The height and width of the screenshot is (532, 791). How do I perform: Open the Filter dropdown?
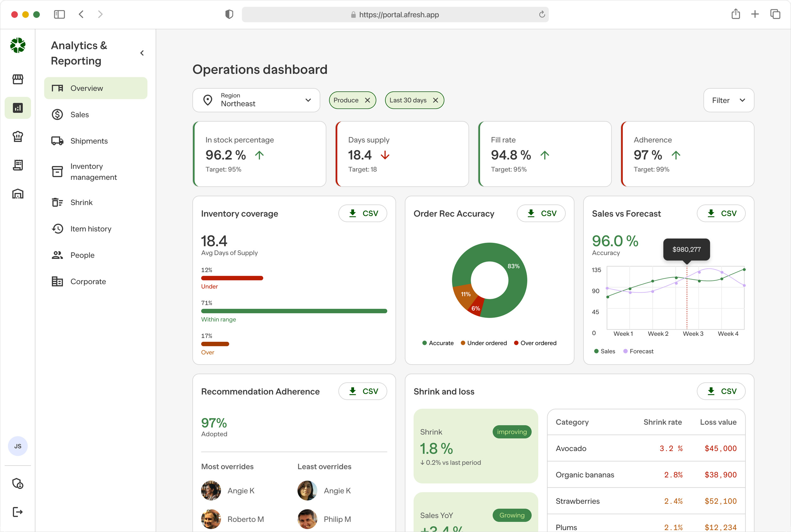point(728,100)
